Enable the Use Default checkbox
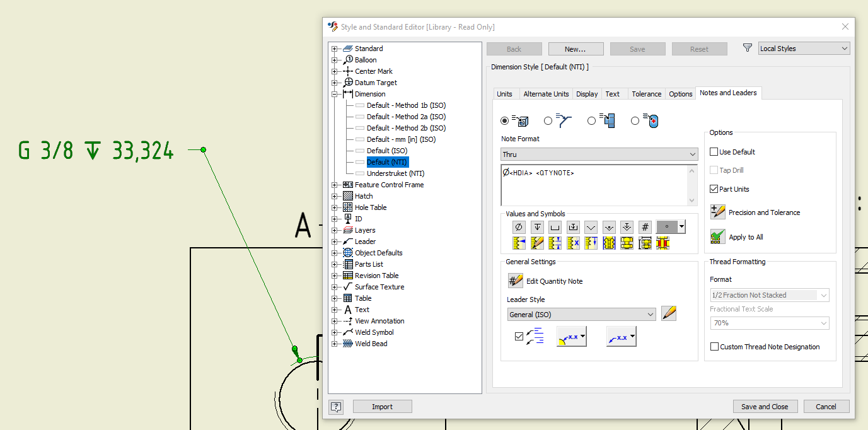 [x=714, y=151]
